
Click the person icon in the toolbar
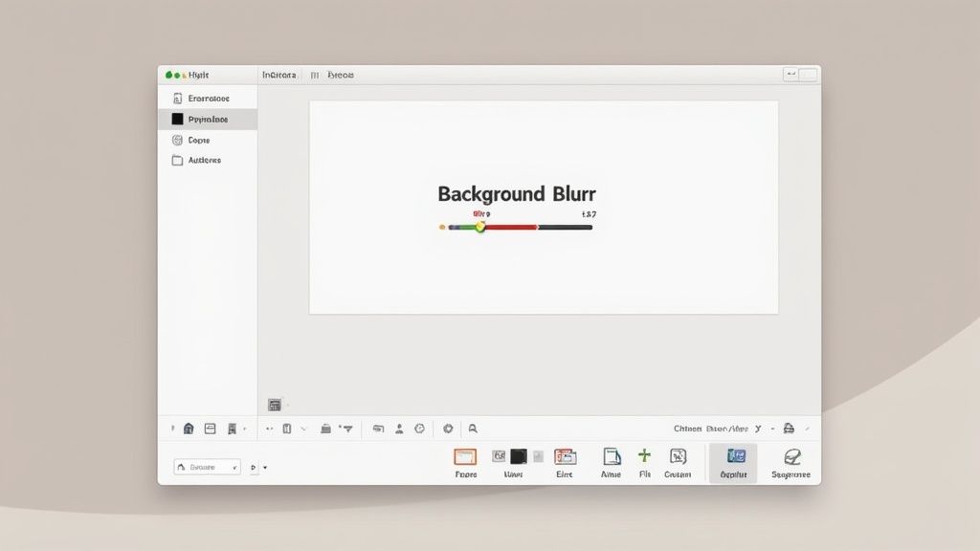399,430
